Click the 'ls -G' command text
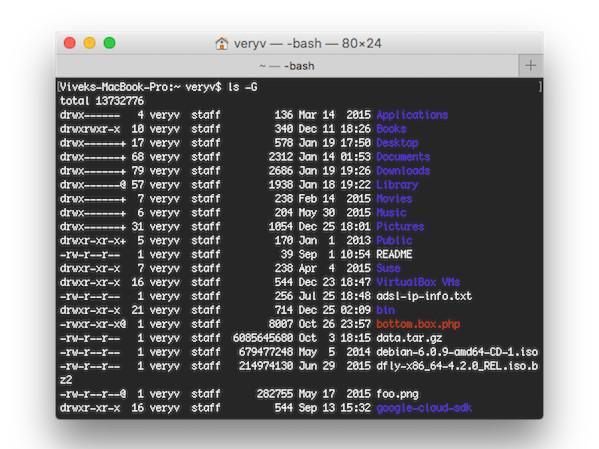This screenshot has height=449, width=599. tap(242, 87)
